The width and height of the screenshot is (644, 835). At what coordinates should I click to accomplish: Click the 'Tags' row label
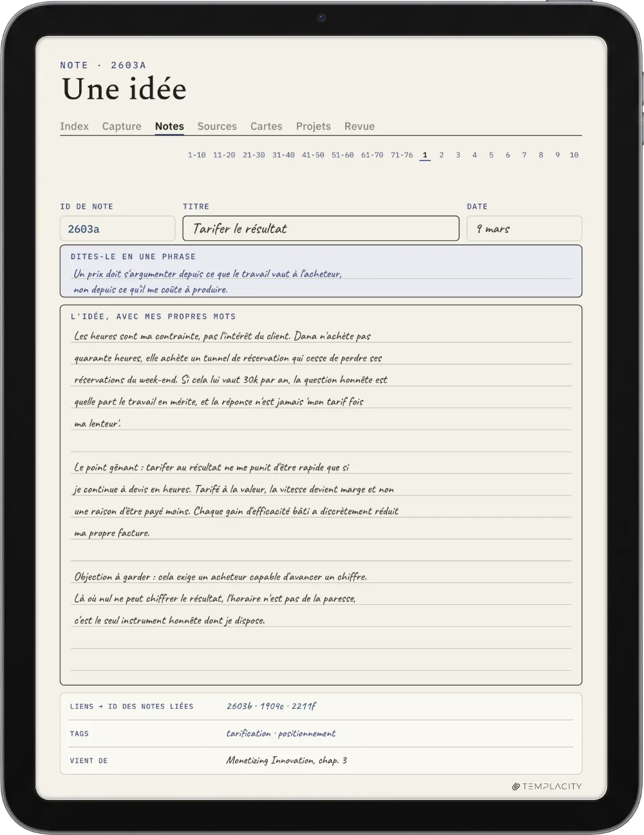[x=79, y=734]
